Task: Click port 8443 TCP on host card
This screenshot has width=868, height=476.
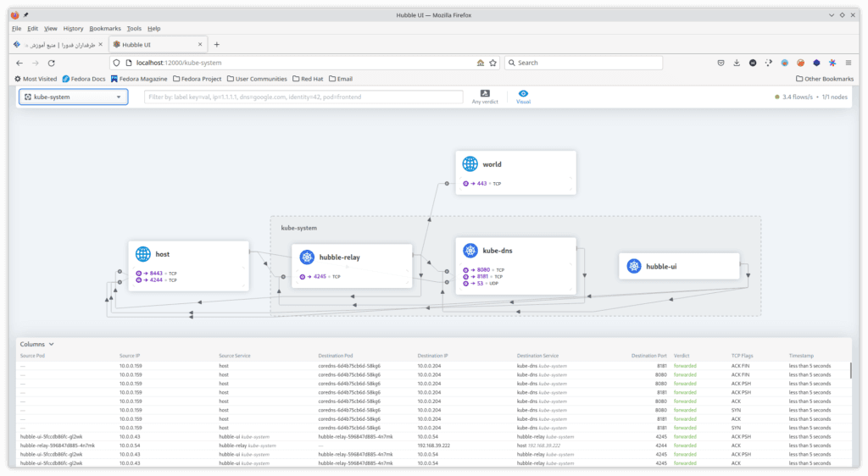Action: tap(156, 274)
